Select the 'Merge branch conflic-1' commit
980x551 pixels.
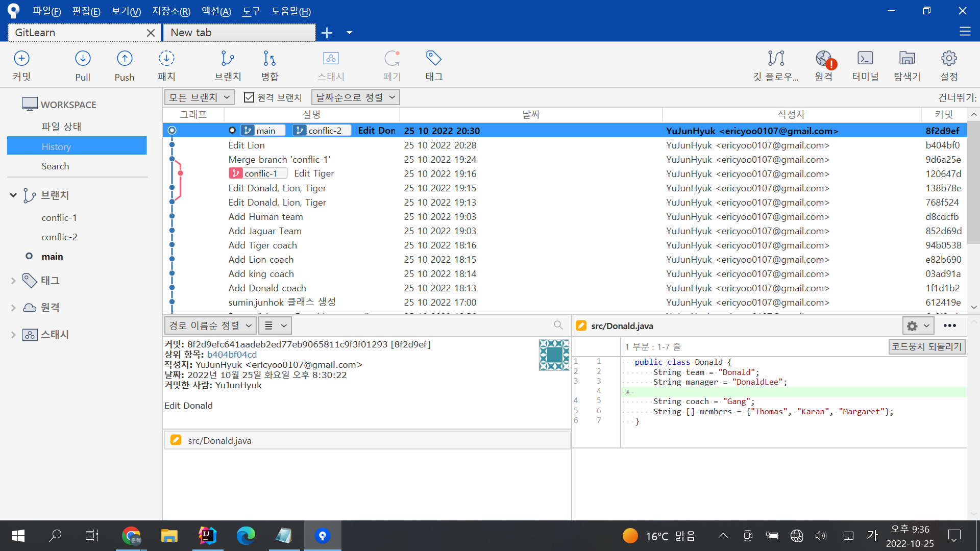pos(565,160)
